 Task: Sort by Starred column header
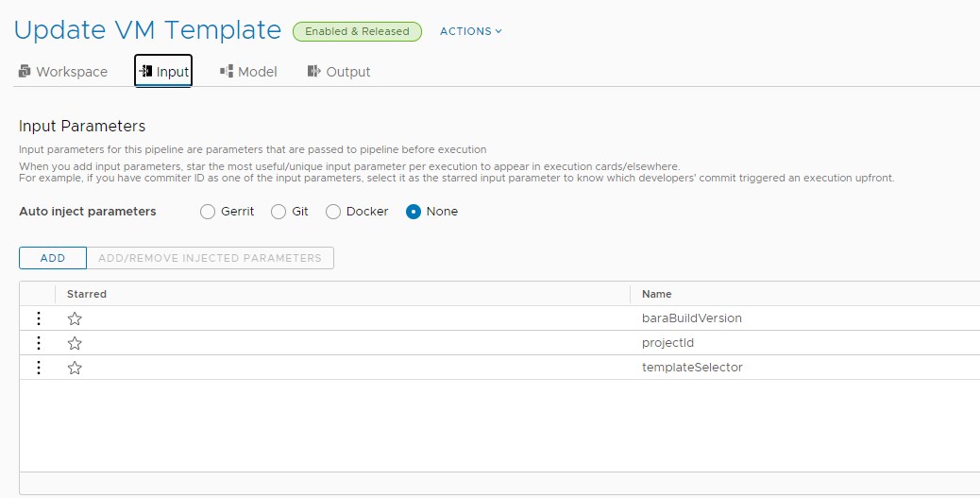[87, 294]
